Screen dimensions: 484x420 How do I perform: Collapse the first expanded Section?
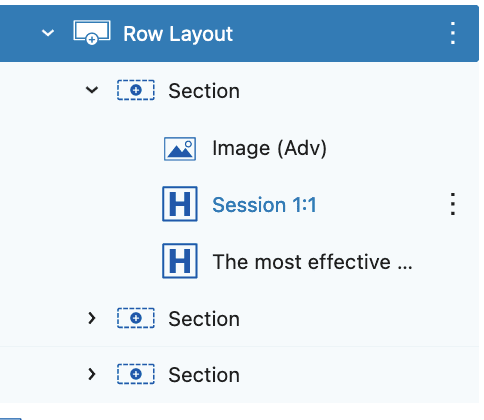(92, 90)
